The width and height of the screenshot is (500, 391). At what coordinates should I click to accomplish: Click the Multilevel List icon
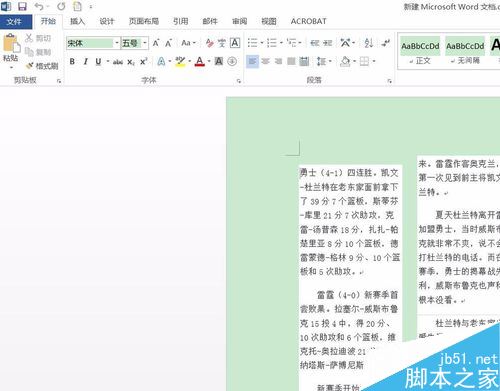[x=291, y=43]
